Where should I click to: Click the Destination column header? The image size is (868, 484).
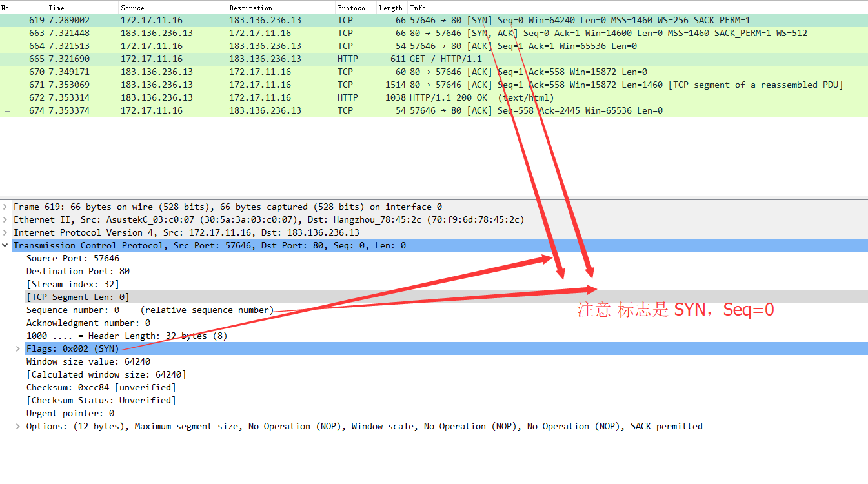click(281, 8)
